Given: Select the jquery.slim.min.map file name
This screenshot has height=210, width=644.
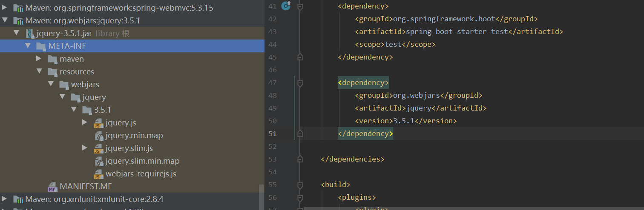Looking at the screenshot, I should tap(143, 161).
